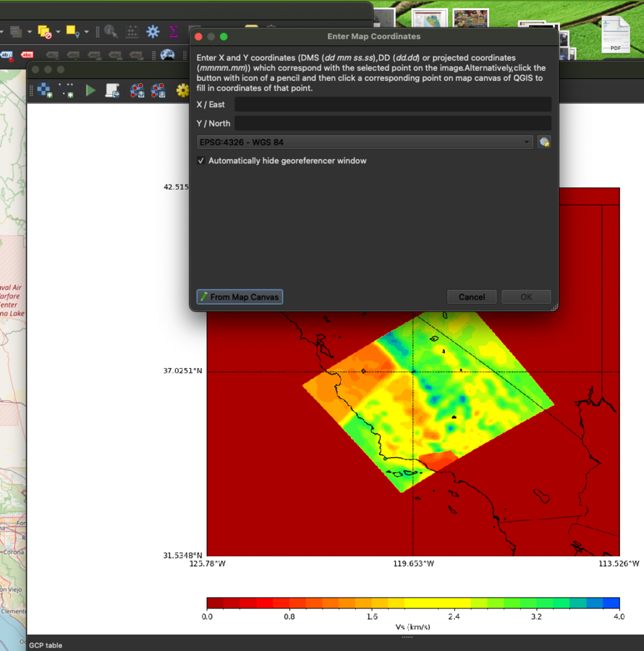Click the Open Vector add-layer icon
The width and height of the screenshot is (644, 651).
point(67,90)
